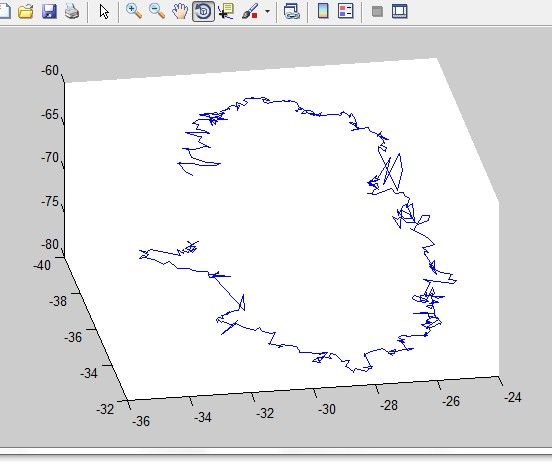Enable the Brush data tool
Screen dimensions: 552x462
click(251, 11)
